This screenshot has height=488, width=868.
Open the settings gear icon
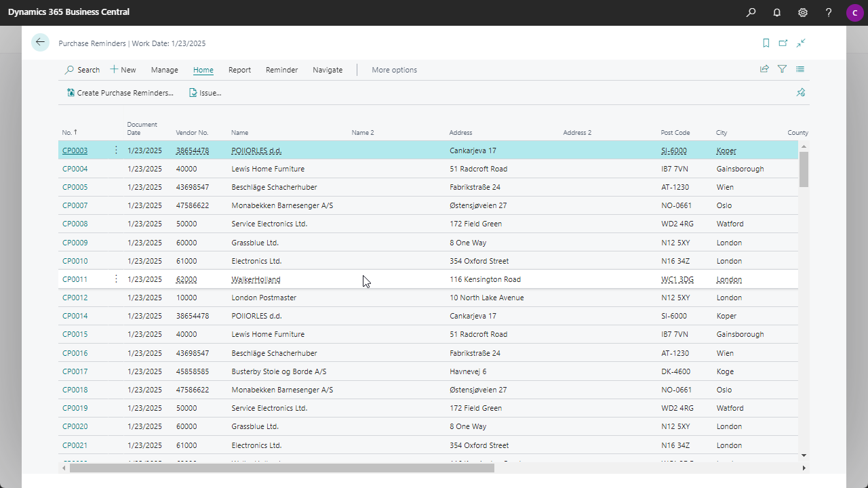pos(803,12)
